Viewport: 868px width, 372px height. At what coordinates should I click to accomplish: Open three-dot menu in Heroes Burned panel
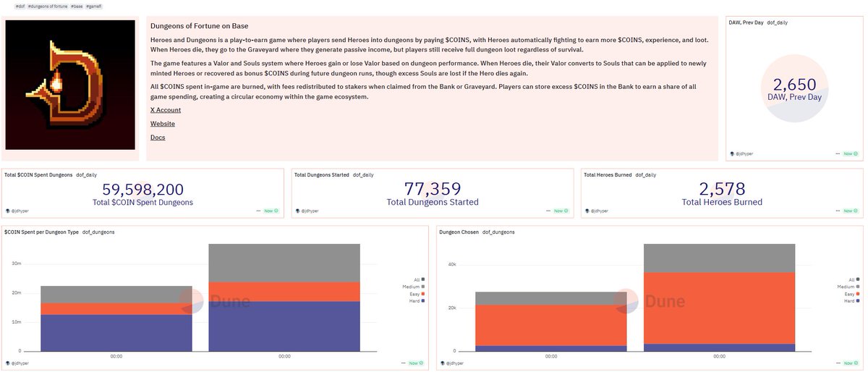click(838, 211)
